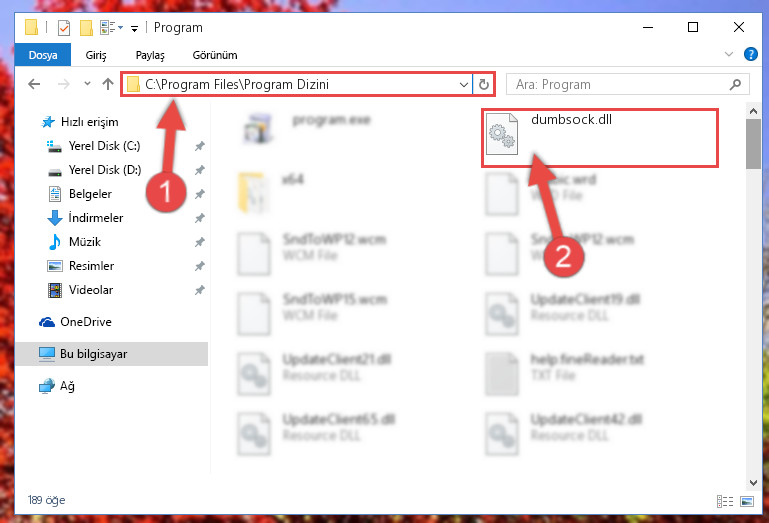Viewport: 769px width, 523px height.
Task: Unpin Videolar using its pin icon
Action: tap(200, 290)
